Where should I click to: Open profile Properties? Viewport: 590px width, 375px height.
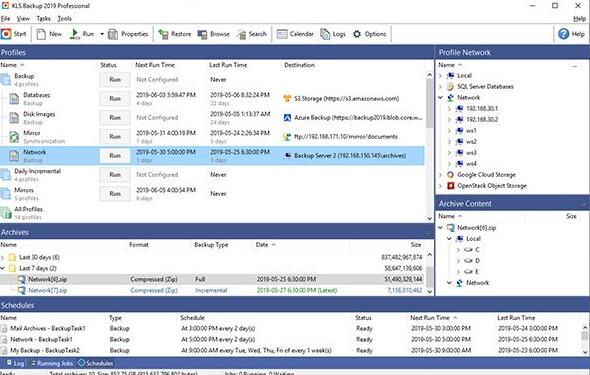point(128,34)
